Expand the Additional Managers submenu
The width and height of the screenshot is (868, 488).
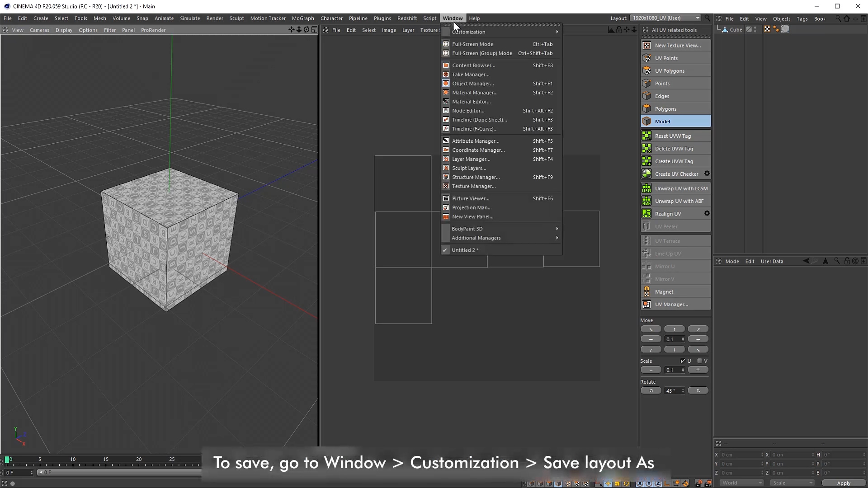click(x=501, y=238)
